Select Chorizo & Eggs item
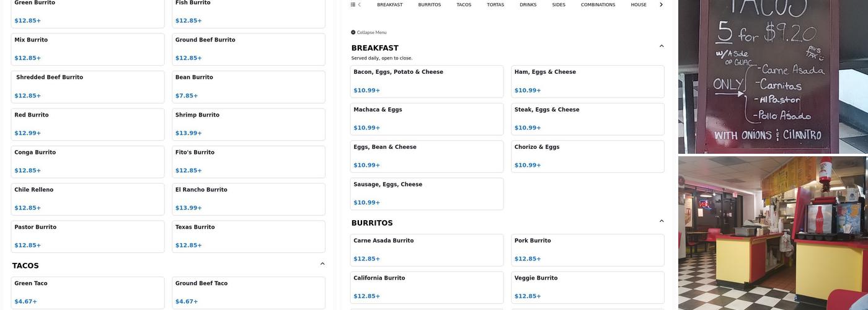The image size is (868, 310). click(588, 156)
